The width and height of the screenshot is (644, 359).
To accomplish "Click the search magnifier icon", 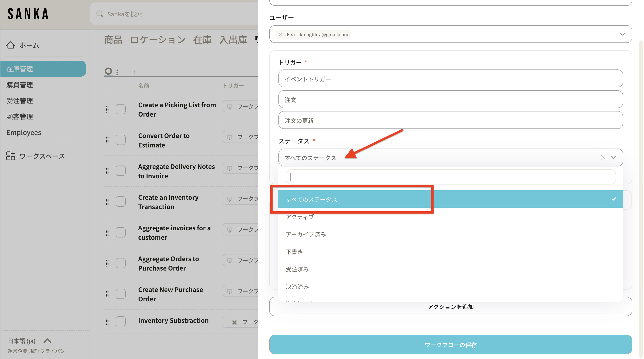I will pyautogui.click(x=100, y=14).
